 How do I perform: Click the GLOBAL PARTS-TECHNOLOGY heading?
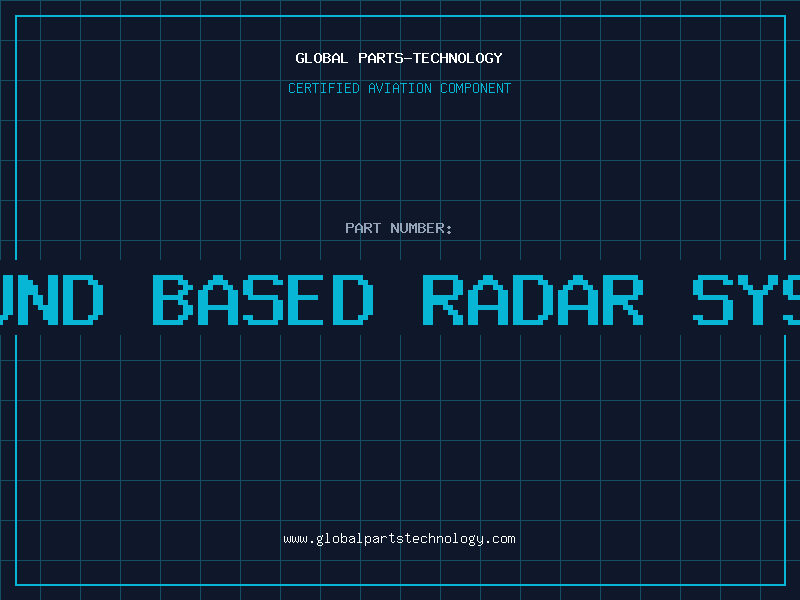[x=399, y=59]
